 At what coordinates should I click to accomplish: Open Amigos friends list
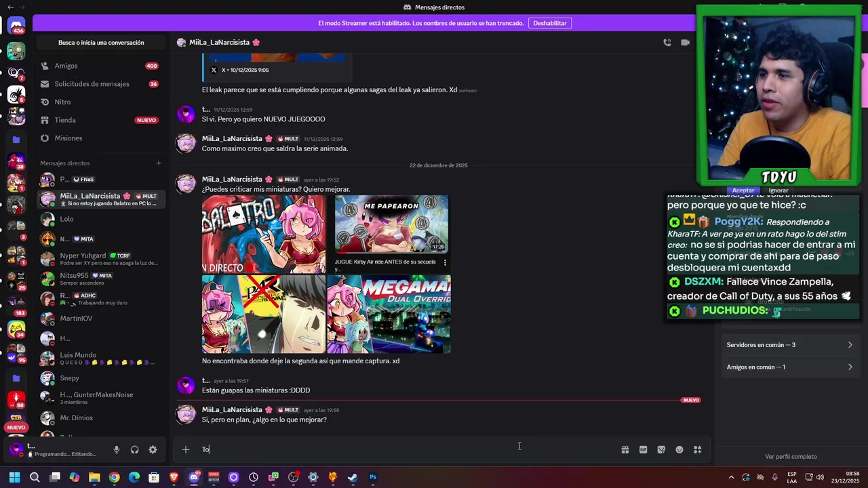pyautogui.click(x=100, y=66)
